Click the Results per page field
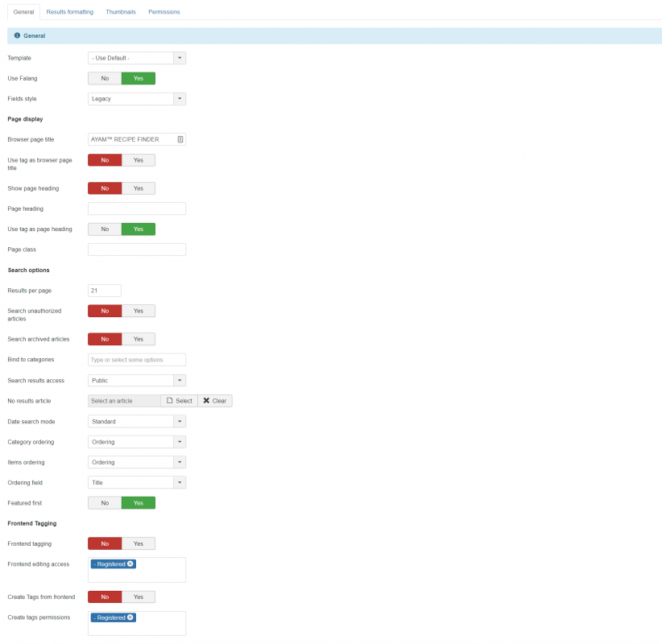This screenshot has width=662, height=644. click(x=105, y=291)
